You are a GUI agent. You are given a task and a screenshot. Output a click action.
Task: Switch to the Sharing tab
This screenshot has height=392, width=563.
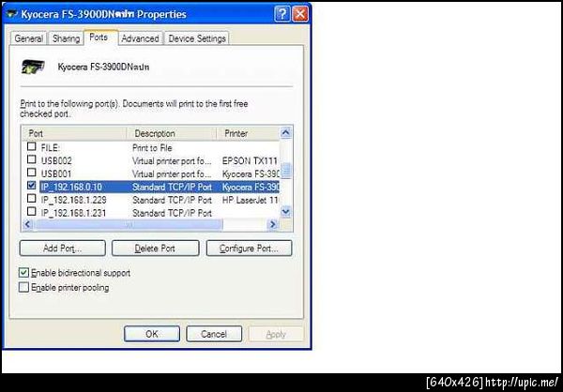(x=66, y=38)
